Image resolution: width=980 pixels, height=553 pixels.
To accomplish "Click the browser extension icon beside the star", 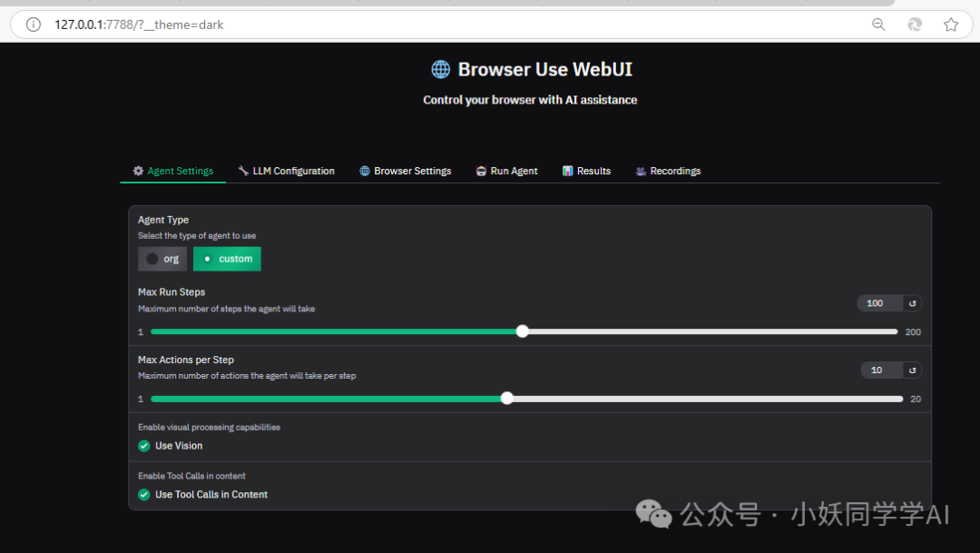I will (x=915, y=25).
